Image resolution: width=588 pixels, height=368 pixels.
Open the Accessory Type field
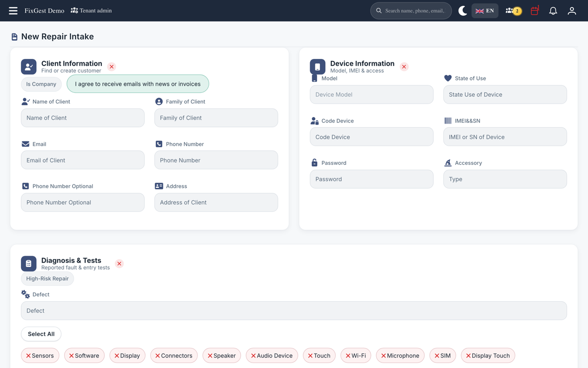505,179
